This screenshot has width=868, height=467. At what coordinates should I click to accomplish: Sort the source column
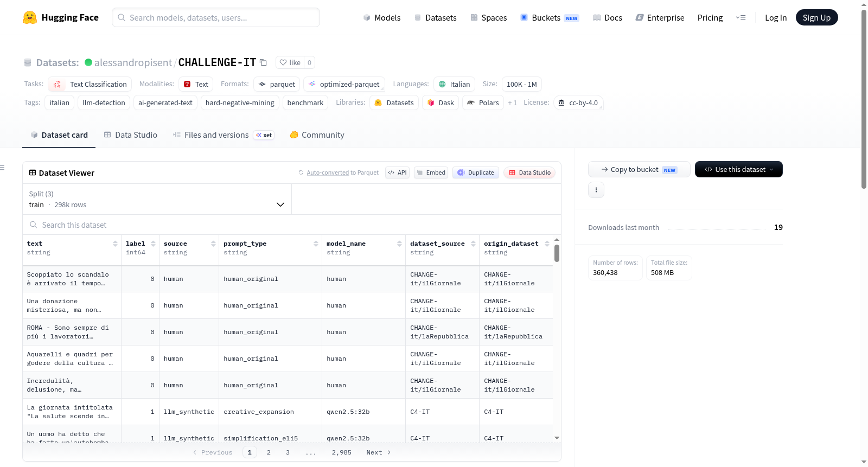(x=214, y=244)
